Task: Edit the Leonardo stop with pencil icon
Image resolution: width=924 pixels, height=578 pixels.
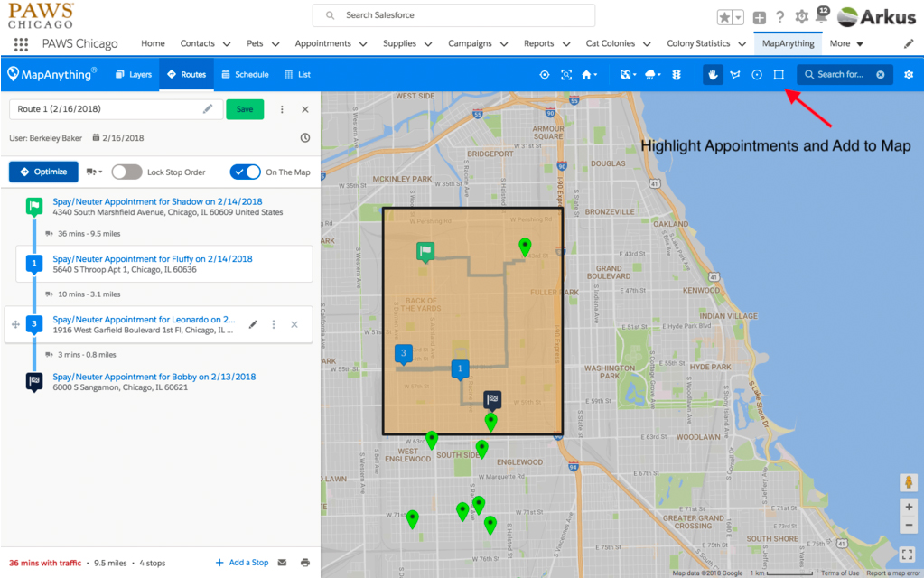Action: tap(253, 324)
